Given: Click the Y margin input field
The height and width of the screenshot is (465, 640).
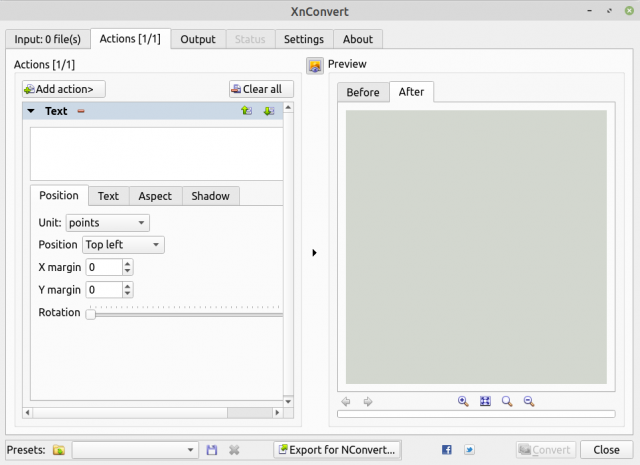Looking at the screenshot, I should [104, 290].
